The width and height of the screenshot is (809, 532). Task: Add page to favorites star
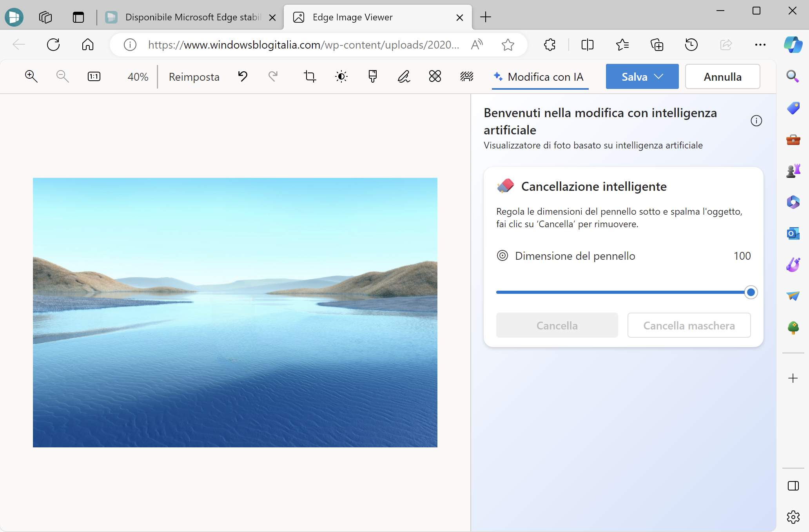pos(508,45)
